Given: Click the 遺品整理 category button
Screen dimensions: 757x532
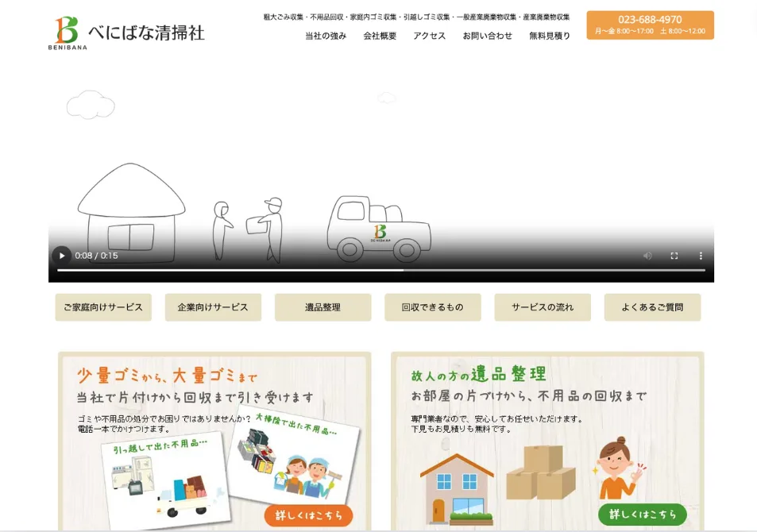Looking at the screenshot, I should coord(323,307).
